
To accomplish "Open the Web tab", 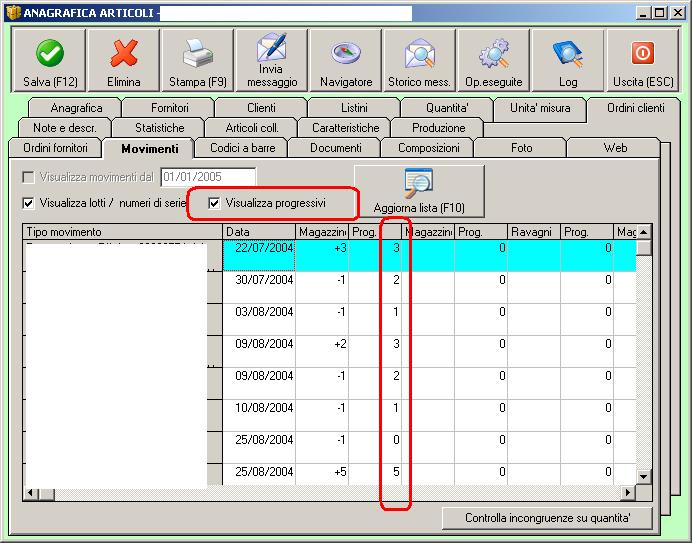I will point(615,148).
